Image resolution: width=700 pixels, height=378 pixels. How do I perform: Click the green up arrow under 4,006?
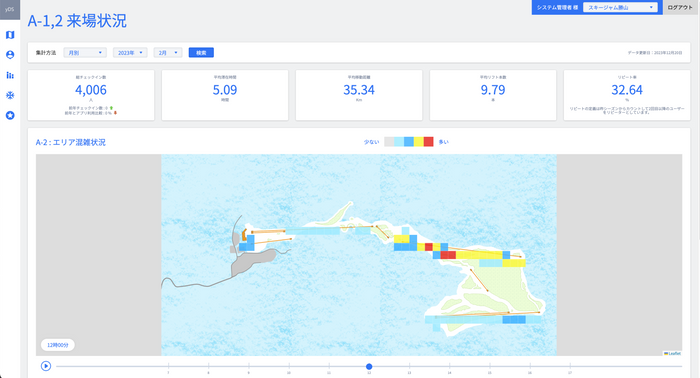pyautogui.click(x=111, y=108)
